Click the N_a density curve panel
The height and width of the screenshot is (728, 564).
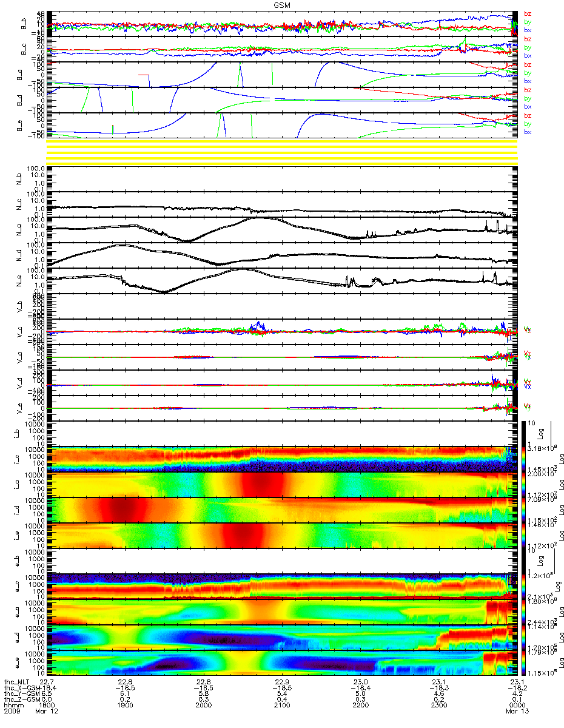[281, 230]
